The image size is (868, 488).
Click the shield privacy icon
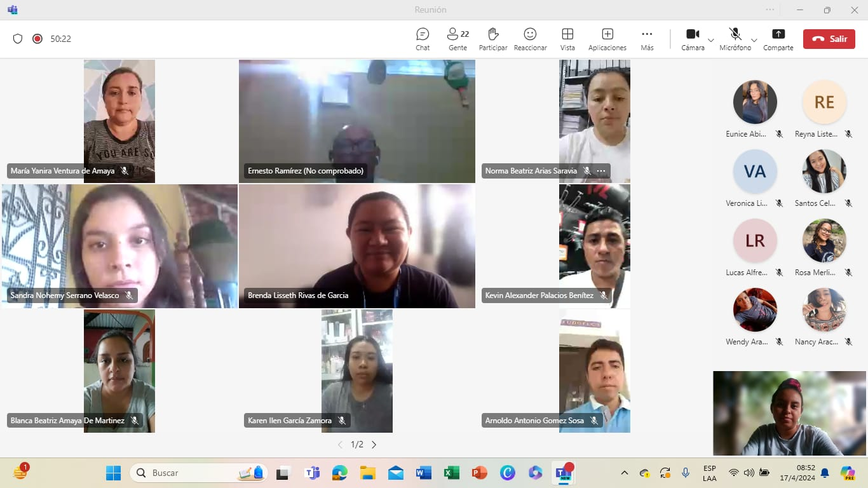pyautogui.click(x=18, y=39)
